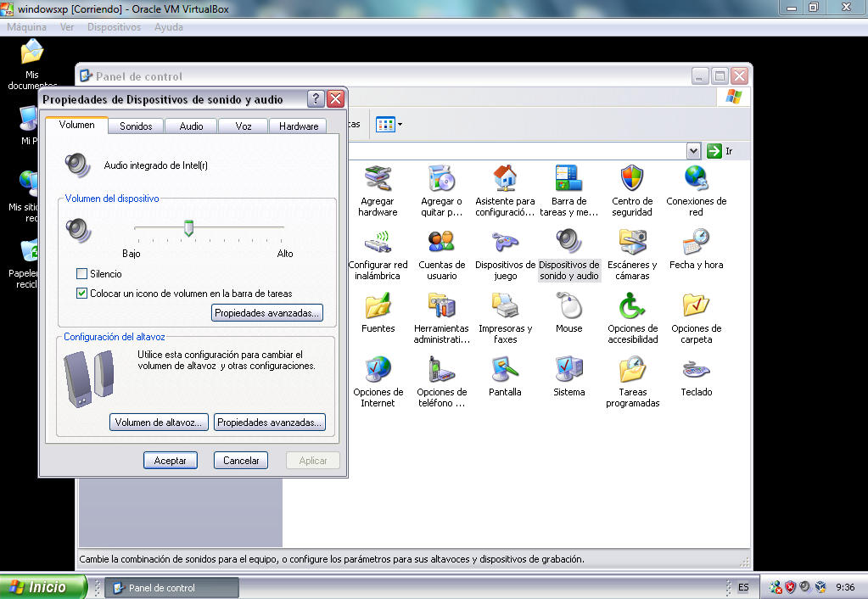This screenshot has height=599, width=868.
Task: Click Aceptar button
Action: (171, 461)
